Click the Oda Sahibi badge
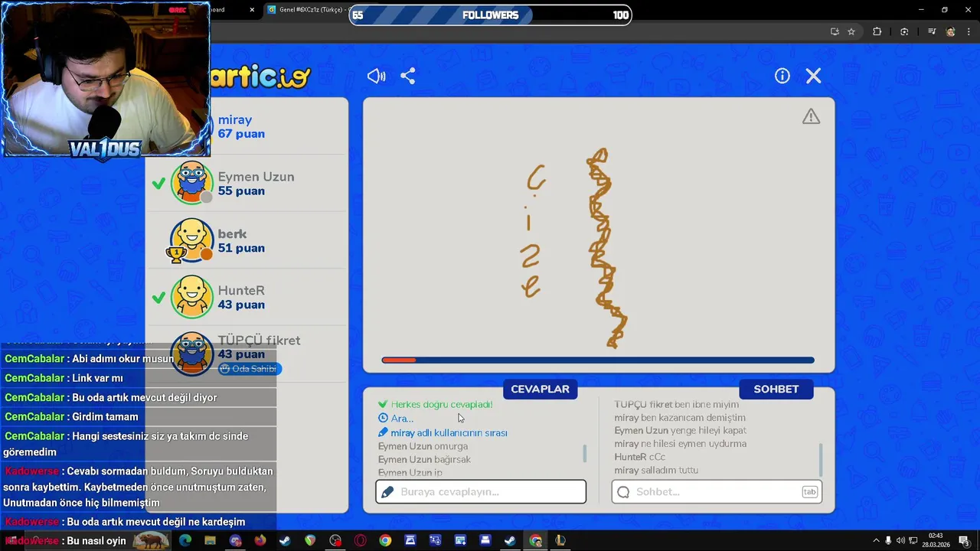 tap(250, 369)
